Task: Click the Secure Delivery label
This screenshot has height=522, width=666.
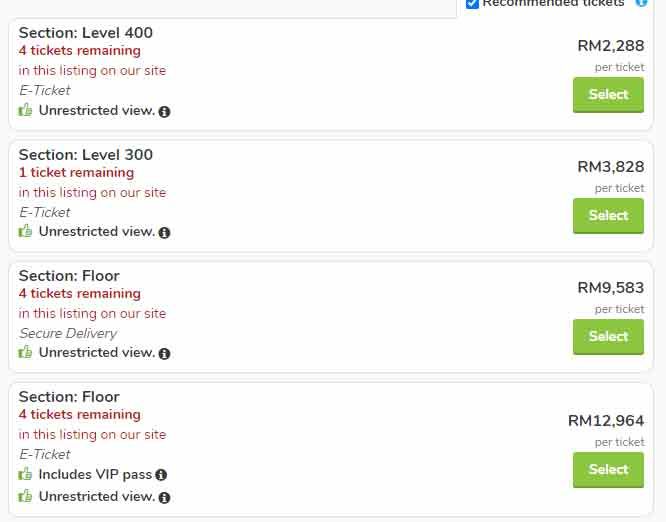Action: 68,333
